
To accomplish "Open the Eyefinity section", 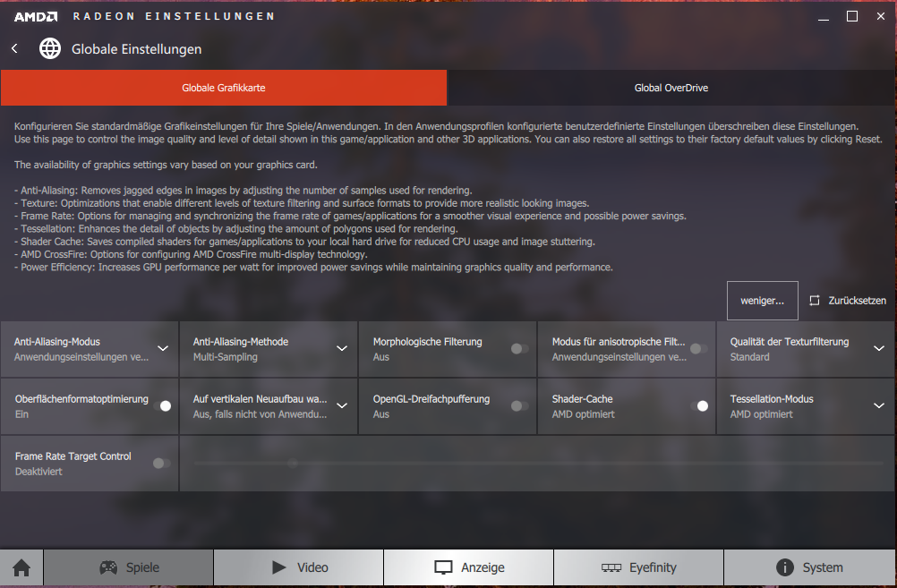I will 638,567.
